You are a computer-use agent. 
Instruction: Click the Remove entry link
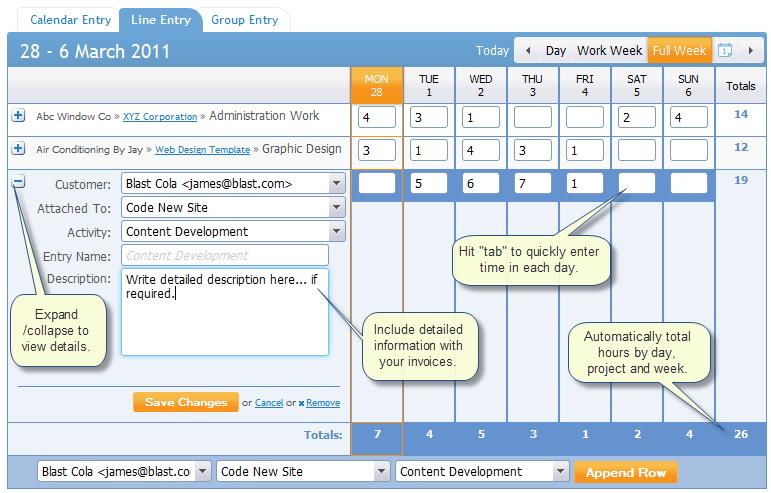[x=322, y=403]
